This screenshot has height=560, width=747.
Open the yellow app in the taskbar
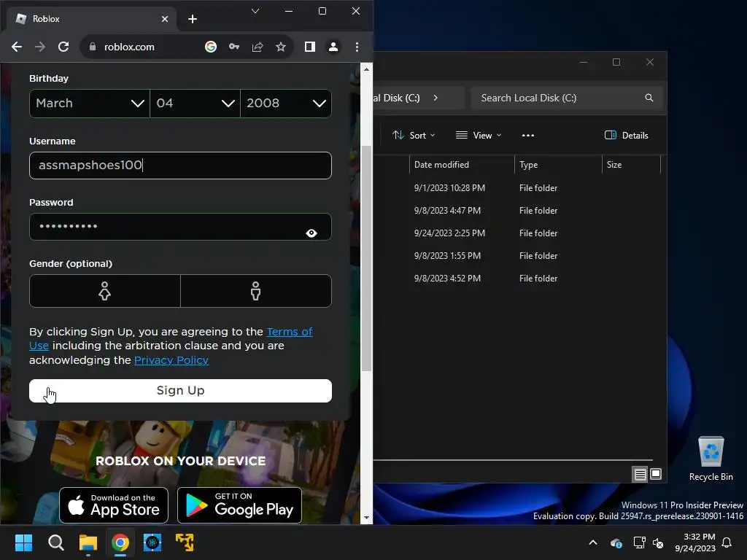click(x=185, y=542)
